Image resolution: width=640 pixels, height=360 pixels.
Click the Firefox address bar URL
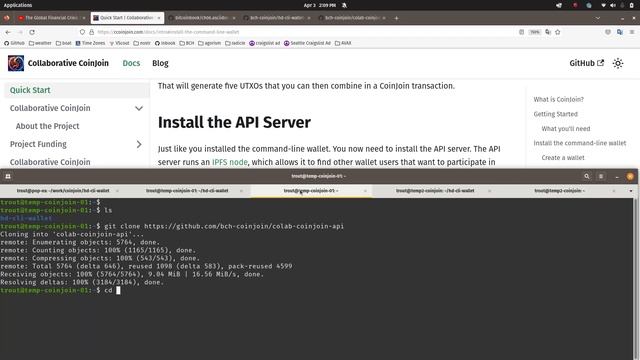pos(168,32)
